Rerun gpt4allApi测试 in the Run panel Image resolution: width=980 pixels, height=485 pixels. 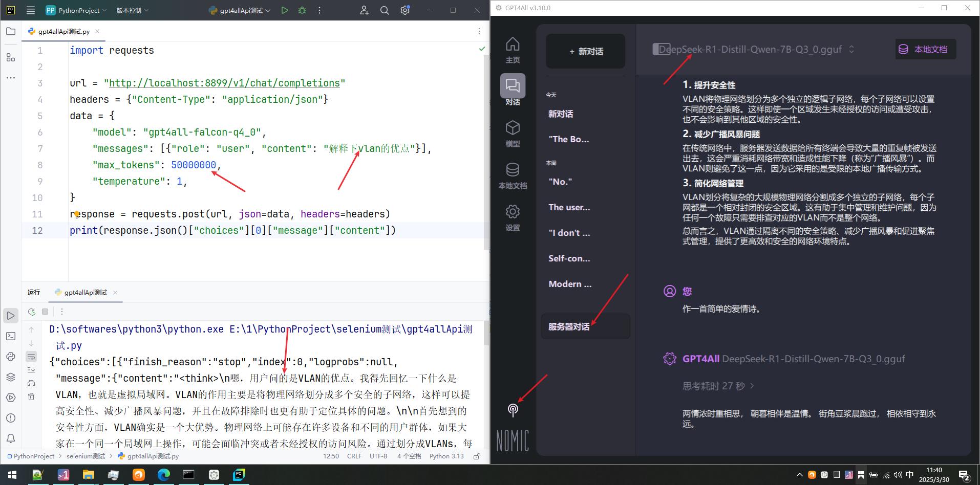point(32,312)
